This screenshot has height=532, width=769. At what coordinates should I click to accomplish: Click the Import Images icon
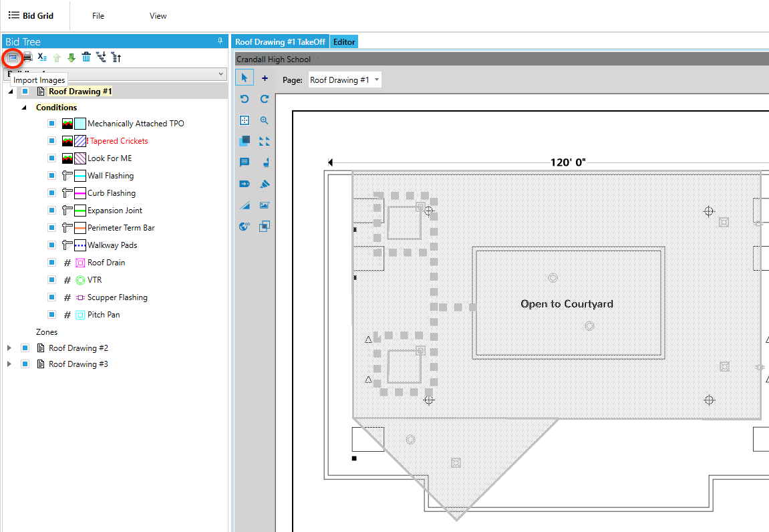click(x=12, y=57)
